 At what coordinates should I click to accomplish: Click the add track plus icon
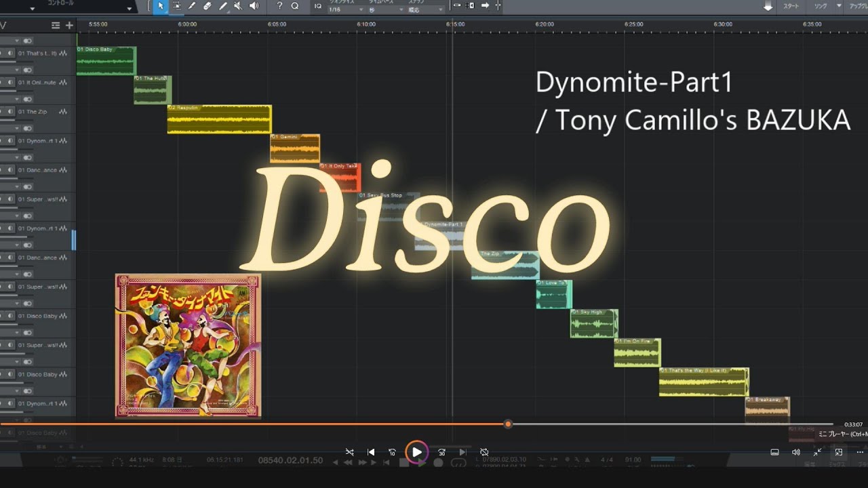coord(69,25)
